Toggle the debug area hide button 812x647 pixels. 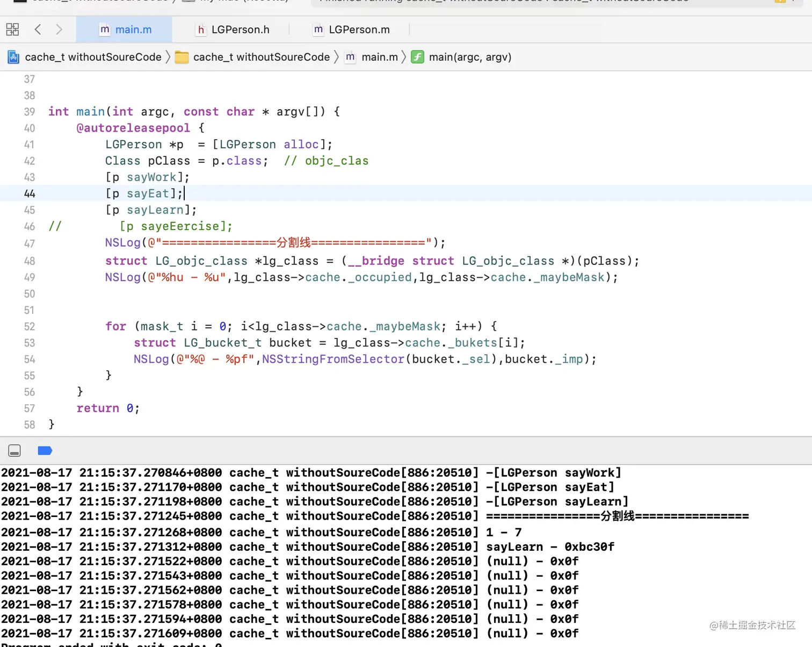(15, 451)
